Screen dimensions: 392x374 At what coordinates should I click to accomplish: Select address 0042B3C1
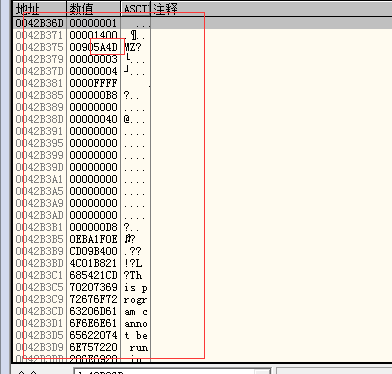pyautogui.click(x=39, y=275)
